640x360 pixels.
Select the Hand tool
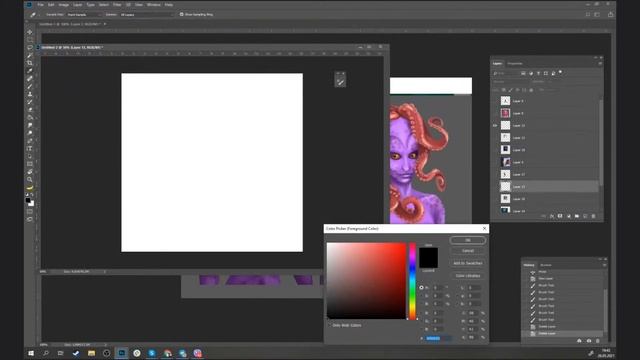coord(30,172)
